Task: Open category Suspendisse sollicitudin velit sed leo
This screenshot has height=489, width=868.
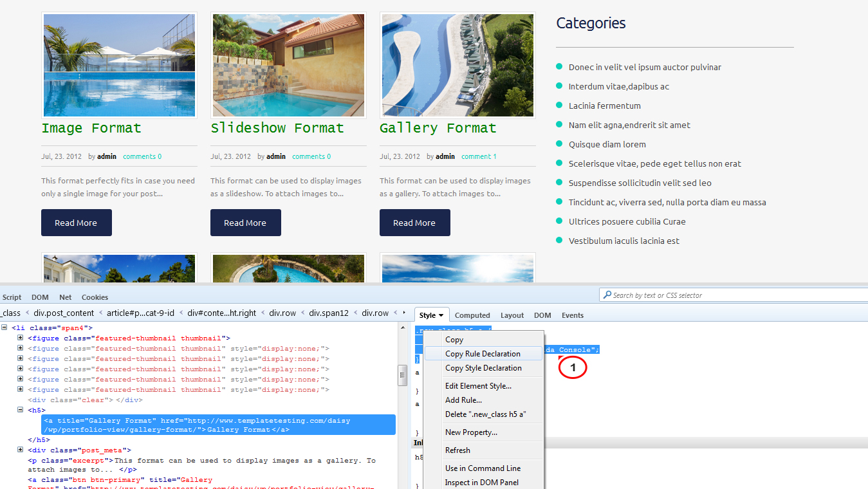Action: pyautogui.click(x=640, y=183)
